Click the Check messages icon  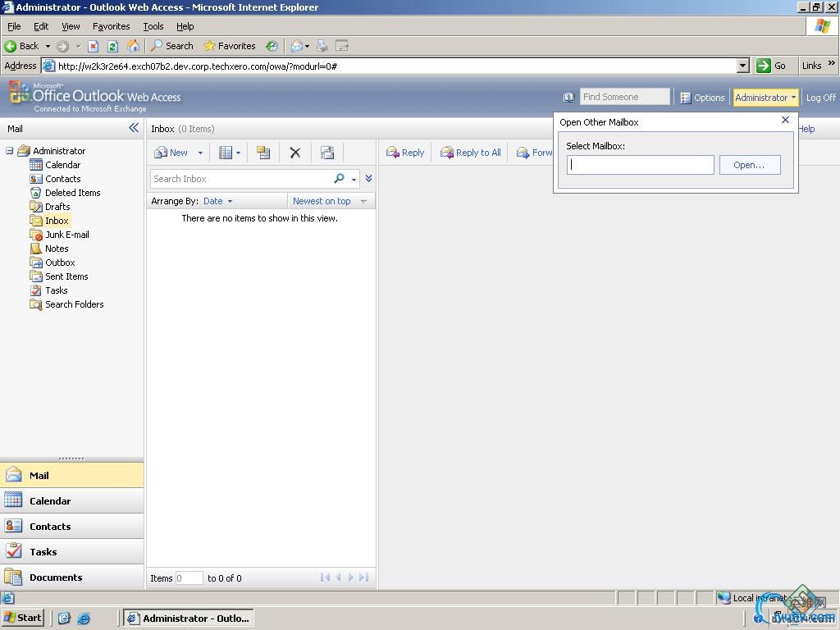click(327, 153)
